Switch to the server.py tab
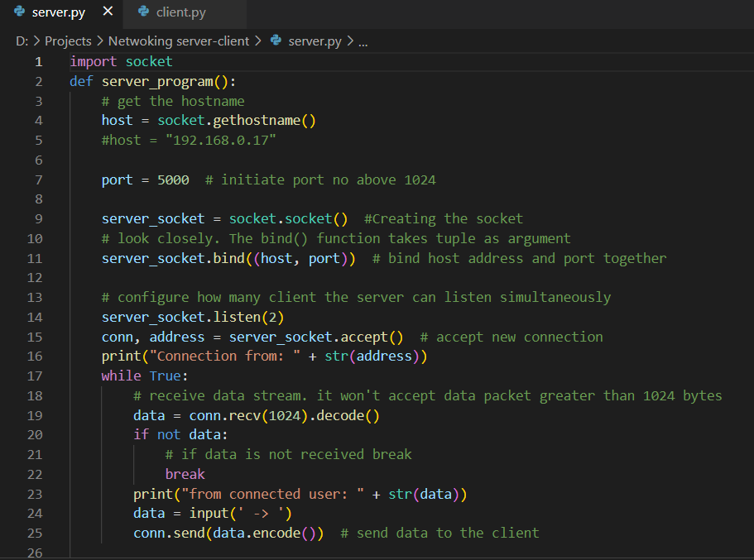The width and height of the screenshot is (754, 560). click(58, 12)
